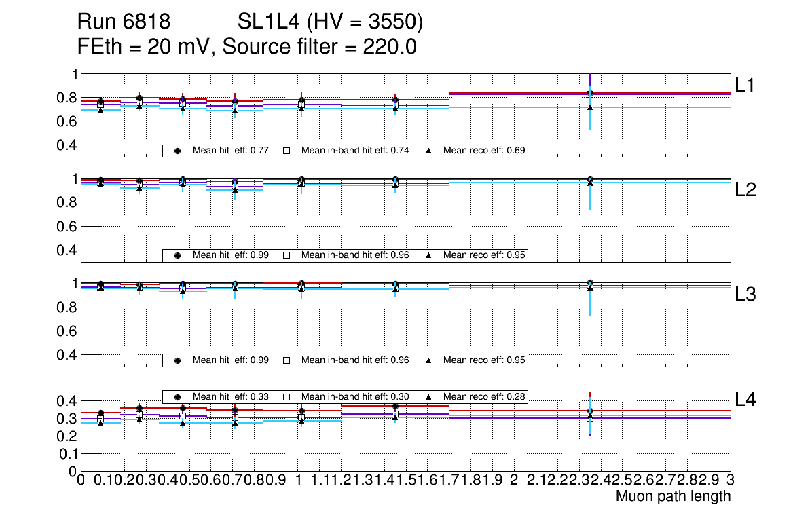Click the filled circle legend marker in L1 panel
The height and width of the screenshot is (524, 812).
178,151
